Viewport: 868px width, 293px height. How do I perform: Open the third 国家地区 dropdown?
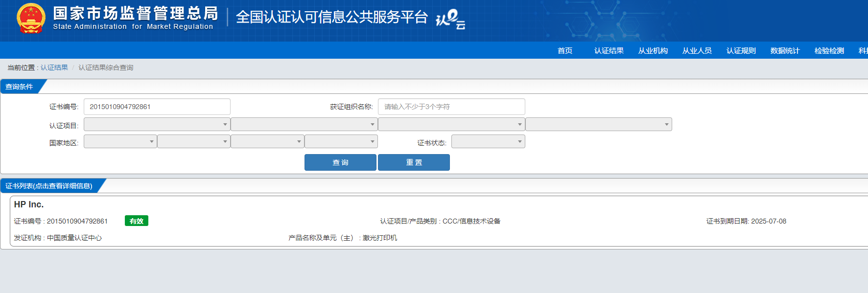tap(267, 141)
